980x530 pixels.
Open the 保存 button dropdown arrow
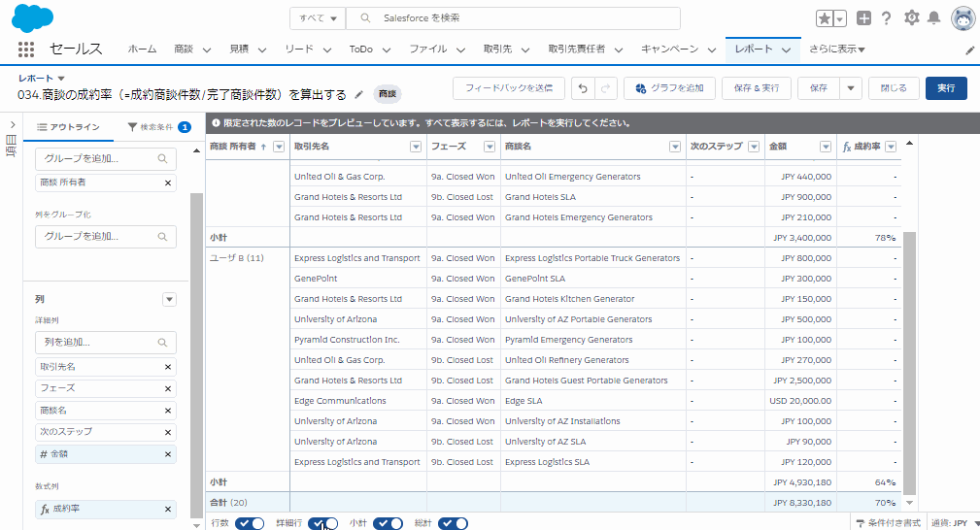point(850,88)
